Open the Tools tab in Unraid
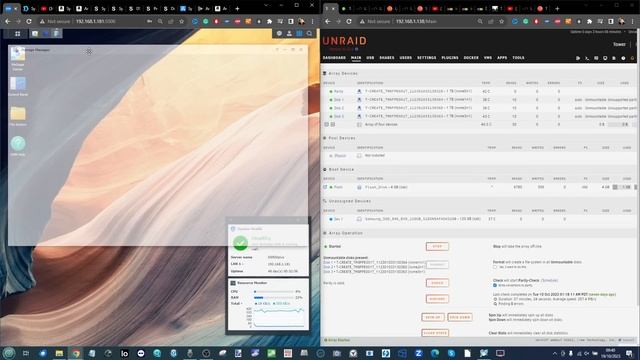 pos(518,58)
